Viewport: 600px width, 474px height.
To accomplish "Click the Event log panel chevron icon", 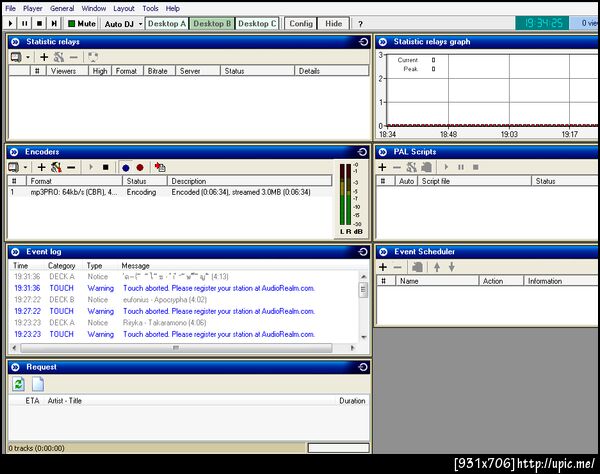I will pyautogui.click(x=15, y=252).
